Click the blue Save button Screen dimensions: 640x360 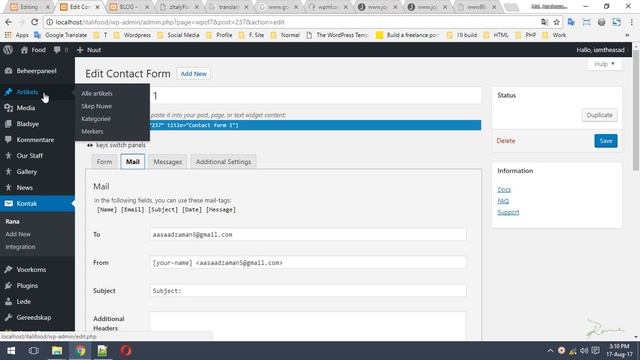(x=606, y=141)
